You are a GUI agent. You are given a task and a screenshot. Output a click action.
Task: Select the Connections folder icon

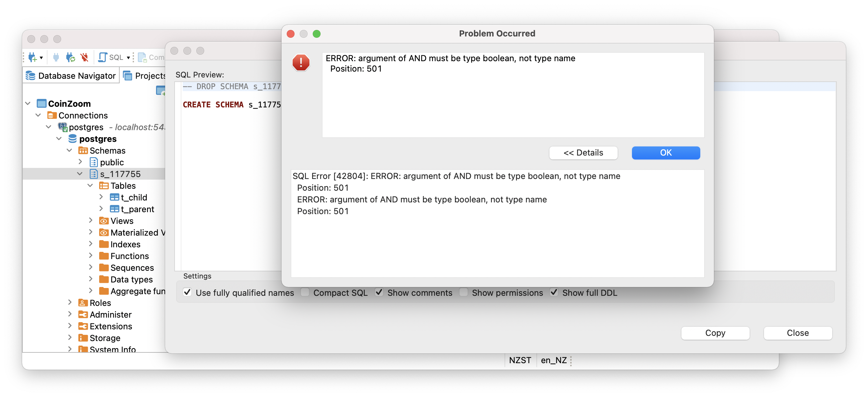(52, 115)
